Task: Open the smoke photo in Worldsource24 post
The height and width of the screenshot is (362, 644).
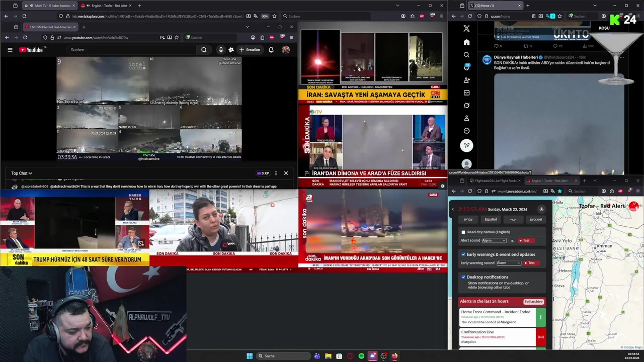Action: 558,124
